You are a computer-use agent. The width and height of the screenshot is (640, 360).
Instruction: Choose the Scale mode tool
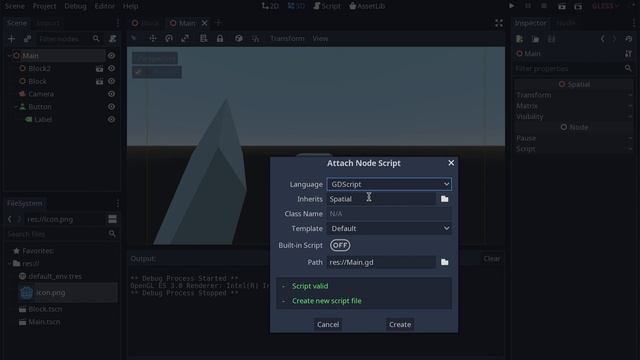coord(185,38)
